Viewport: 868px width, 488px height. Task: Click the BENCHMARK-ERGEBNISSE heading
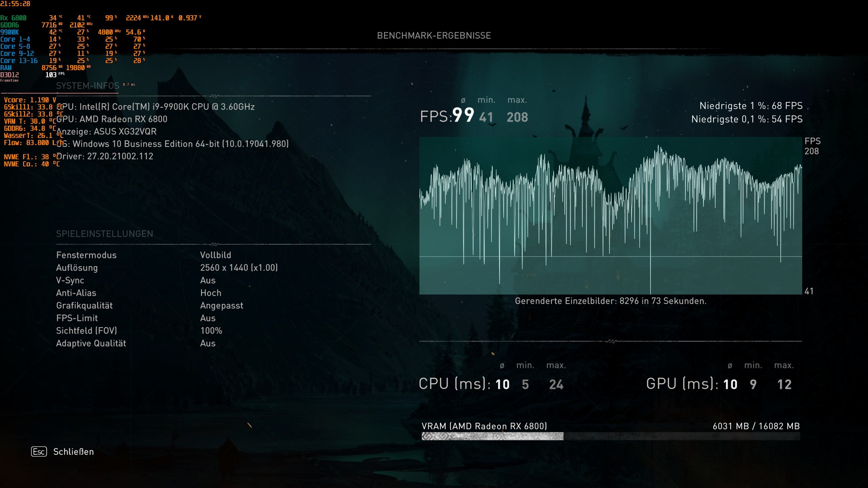[x=434, y=36]
